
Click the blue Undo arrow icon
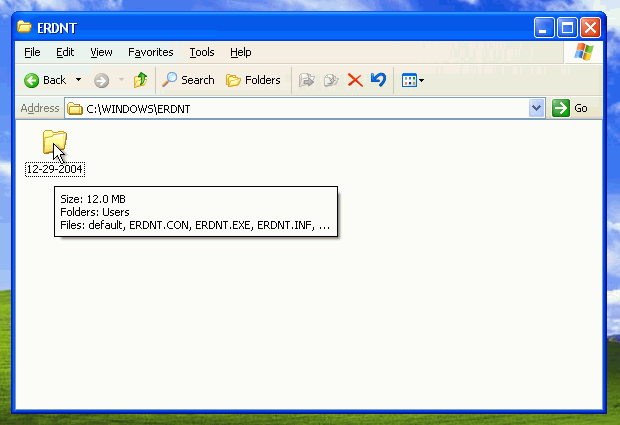(x=378, y=80)
